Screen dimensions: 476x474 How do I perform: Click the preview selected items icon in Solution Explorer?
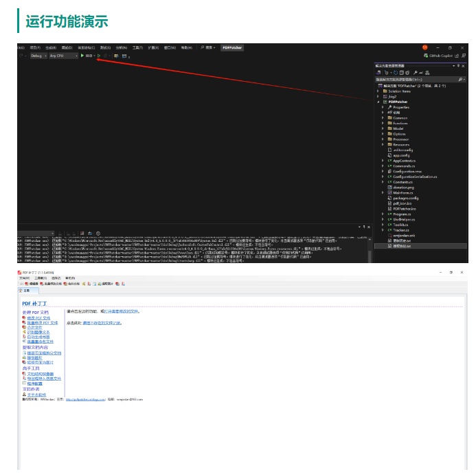[x=421, y=73]
